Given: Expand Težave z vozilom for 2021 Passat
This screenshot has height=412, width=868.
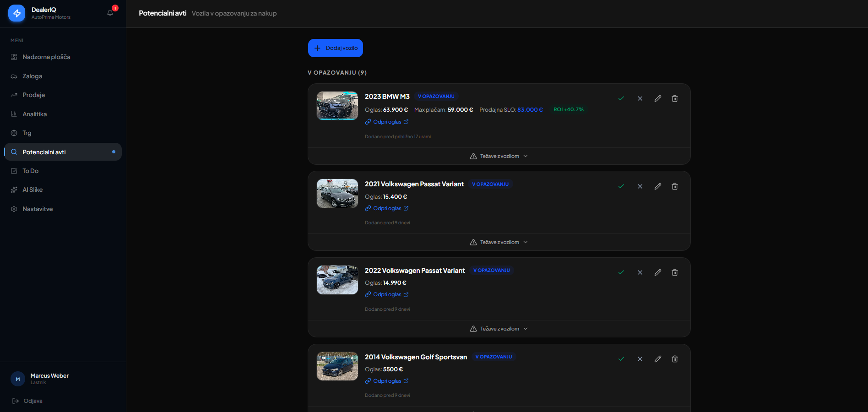Looking at the screenshot, I should (x=499, y=242).
